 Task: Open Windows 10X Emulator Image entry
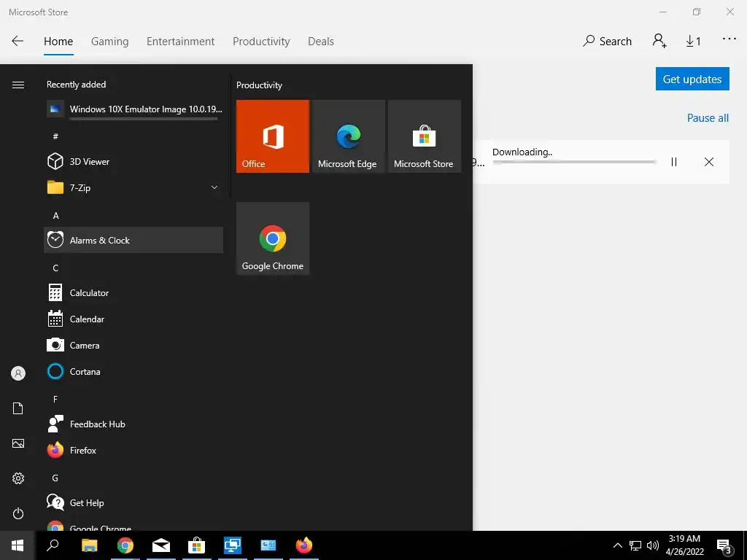click(x=133, y=109)
